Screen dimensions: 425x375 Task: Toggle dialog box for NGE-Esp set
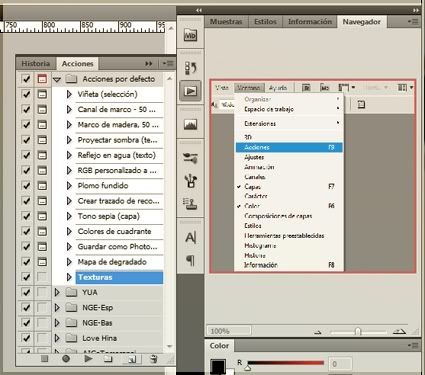pos(42,308)
